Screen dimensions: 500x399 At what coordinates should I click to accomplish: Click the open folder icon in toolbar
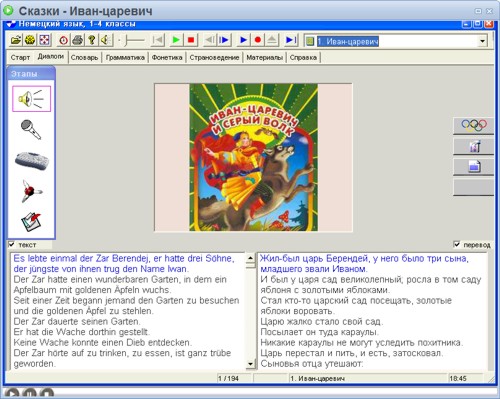coord(16,40)
